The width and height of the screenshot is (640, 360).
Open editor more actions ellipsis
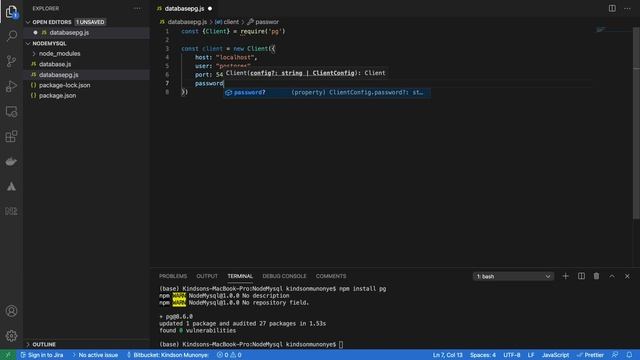tap(627, 8)
